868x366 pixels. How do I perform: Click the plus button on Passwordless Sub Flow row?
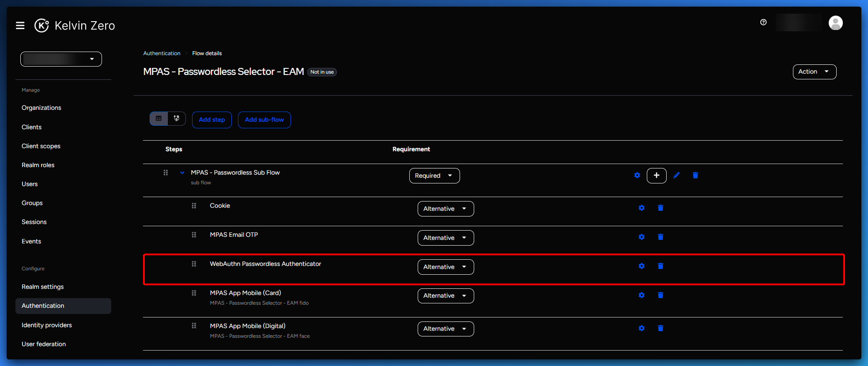pyautogui.click(x=657, y=176)
